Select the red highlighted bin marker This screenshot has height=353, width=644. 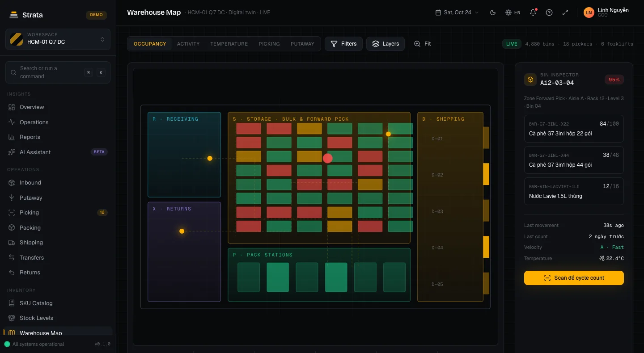tap(328, 158)
